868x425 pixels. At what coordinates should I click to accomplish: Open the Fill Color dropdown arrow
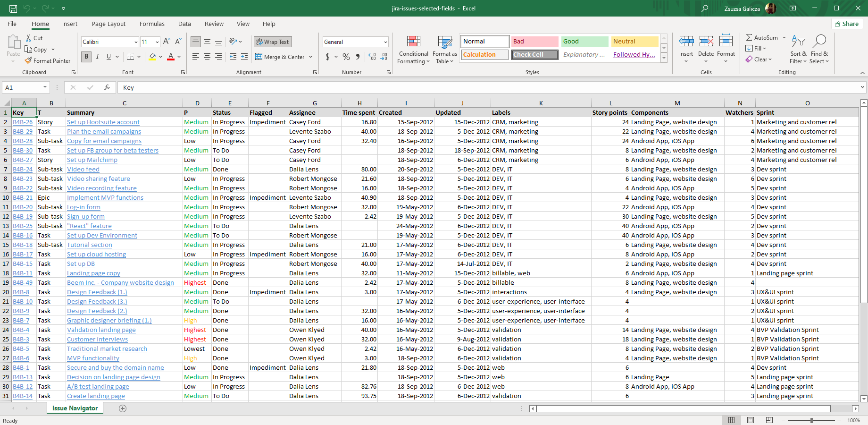pyautogui.click(x=160, y=57)
